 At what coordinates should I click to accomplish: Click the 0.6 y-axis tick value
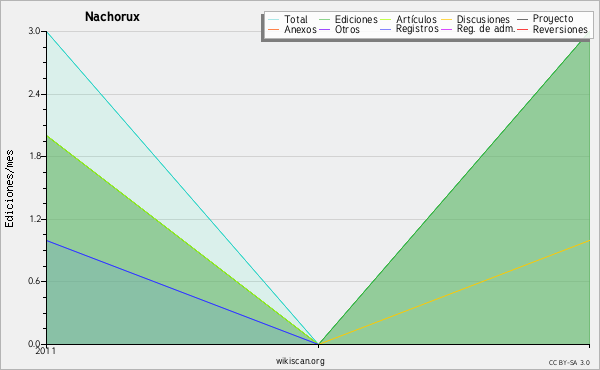coord(34,281)
